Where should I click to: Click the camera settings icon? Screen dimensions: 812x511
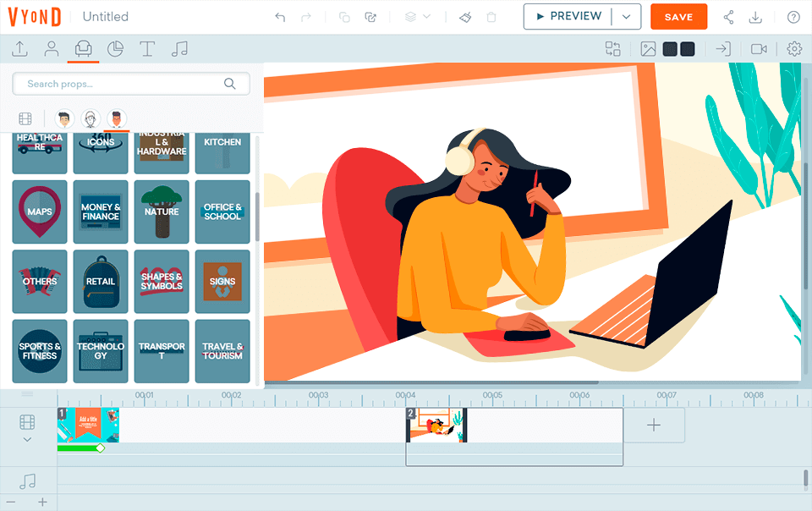pos(759,48)
